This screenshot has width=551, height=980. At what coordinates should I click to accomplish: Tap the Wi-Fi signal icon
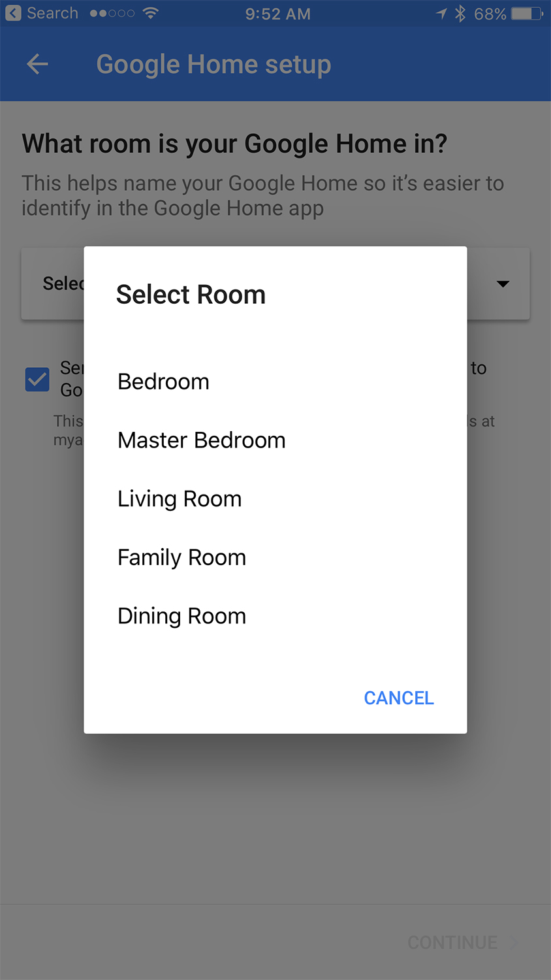click(150, 13)
